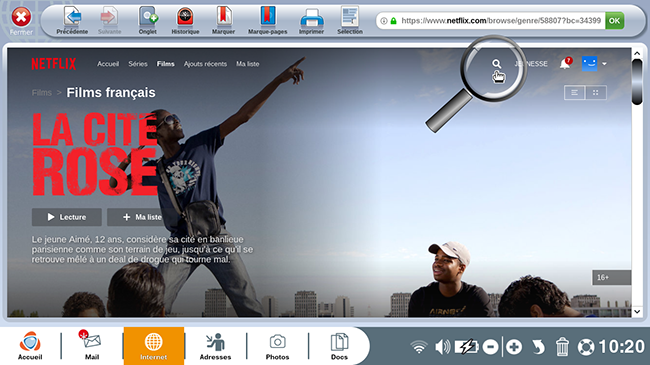Image resolution: width=650 pixels, height=365 pixels.
Task: Click the Netflix search magnifier icon
Action: pyautogui.click(x=496, y=63)
